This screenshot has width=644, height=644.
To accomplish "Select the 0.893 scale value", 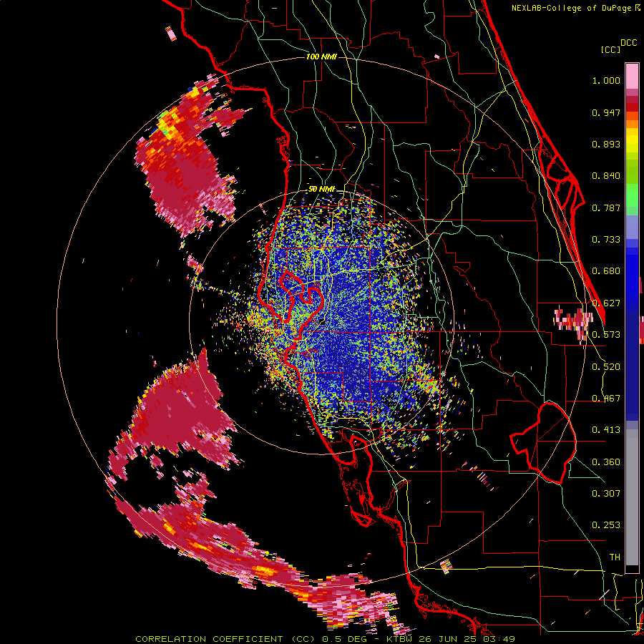I will [x=606, y=144].
